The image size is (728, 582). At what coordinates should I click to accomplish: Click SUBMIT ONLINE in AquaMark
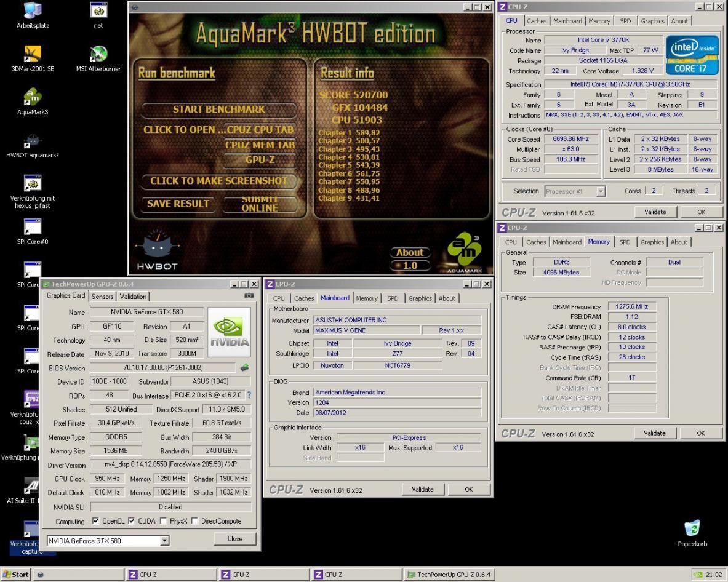click(260, 204)
